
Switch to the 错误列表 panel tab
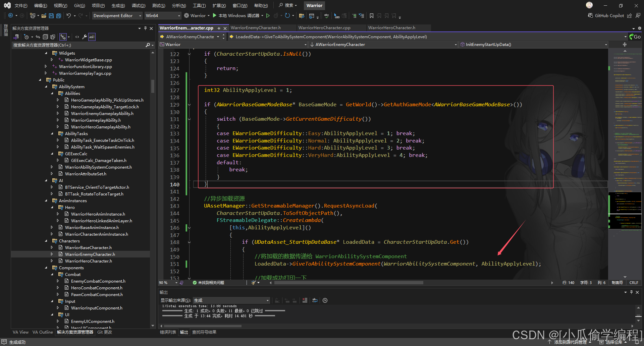point(168,332)
